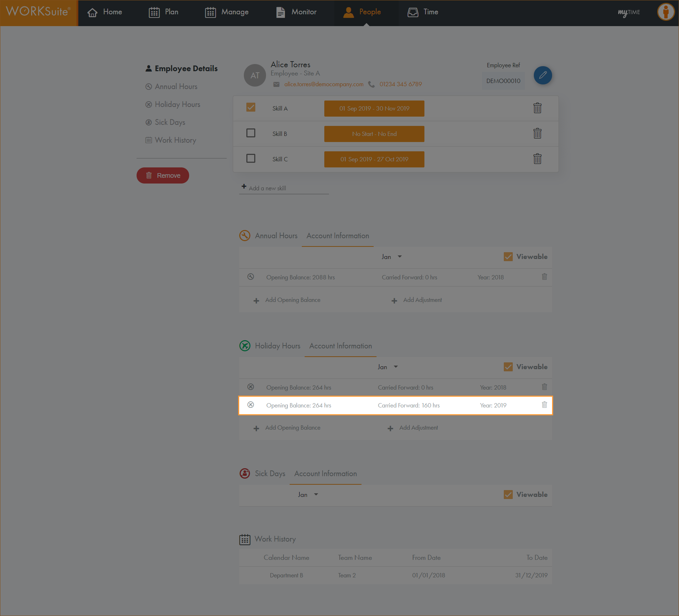Image resolution: width=679 pixels, height=616 pixels.
Task: Expand the Annual Hours Jan month dropdown
Action: [x=392, y=257]
